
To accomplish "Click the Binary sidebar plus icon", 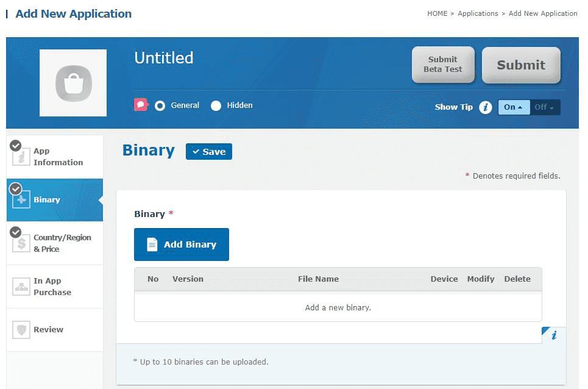I will tap(21, 199).
